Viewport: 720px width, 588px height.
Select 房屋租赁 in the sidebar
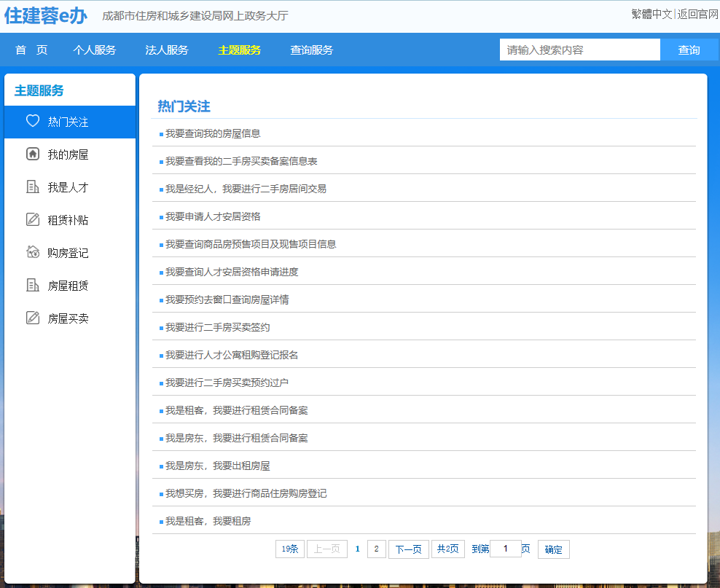70,286
